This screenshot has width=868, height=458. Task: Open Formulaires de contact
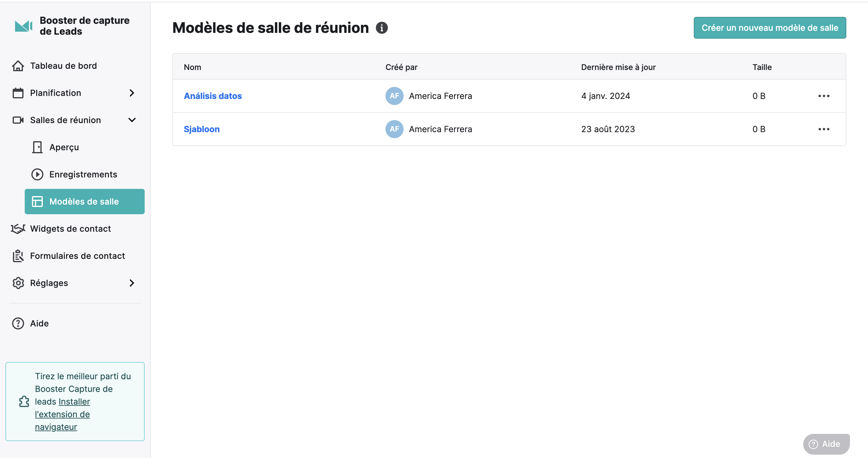(77, 256)
